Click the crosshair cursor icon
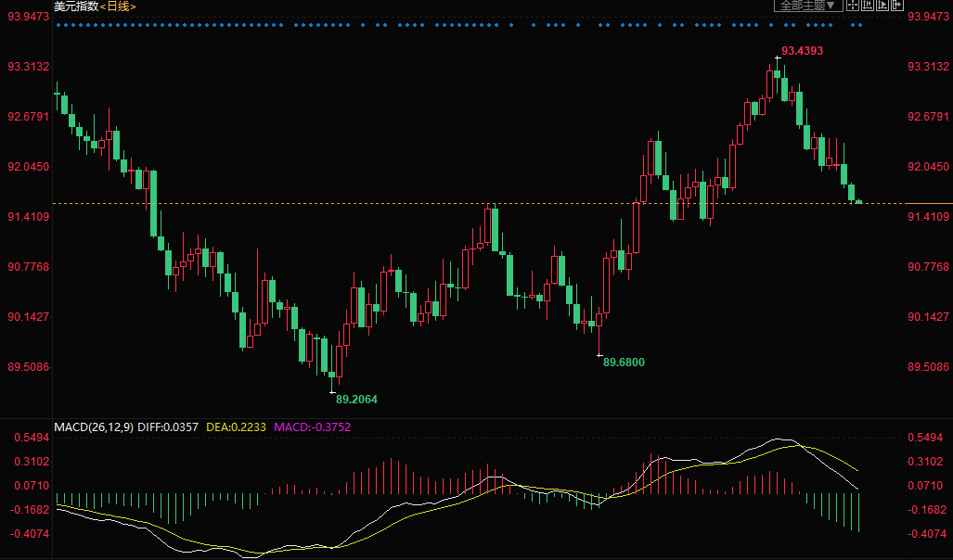953x560 pixels. coord(853,6)
